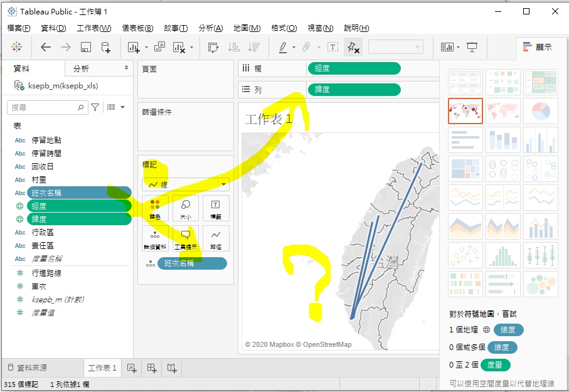
Task: Click the save workbook icon
Action: coord(86,47)
